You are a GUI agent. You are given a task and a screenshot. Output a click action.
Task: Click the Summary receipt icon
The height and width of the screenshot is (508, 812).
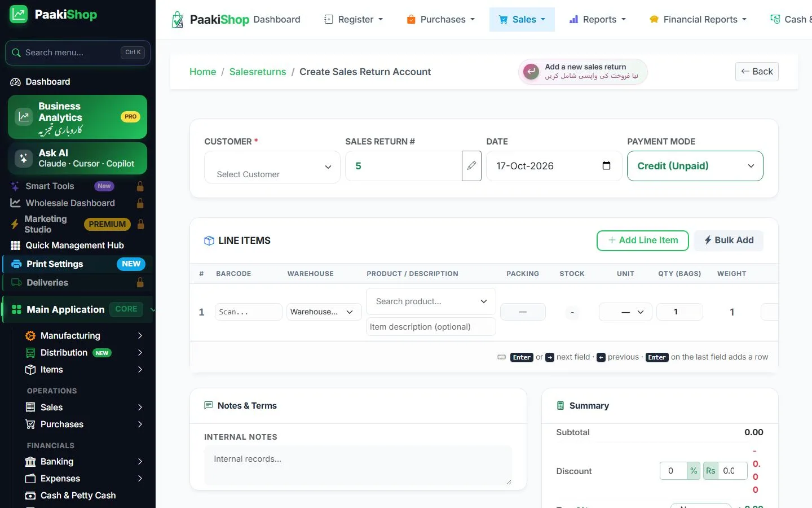(561, 406)
